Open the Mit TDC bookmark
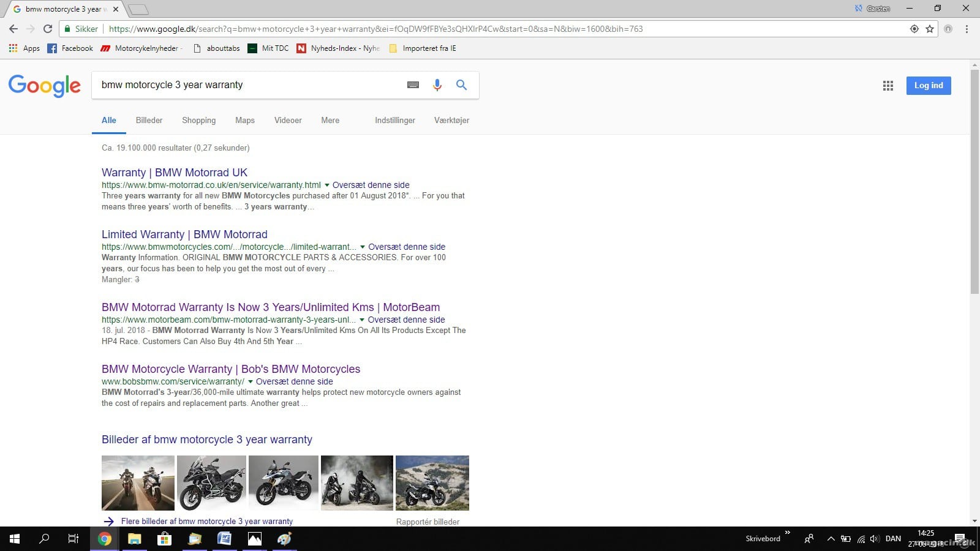Viewport: 980px width, 551px height. click(x=268, y=48)
